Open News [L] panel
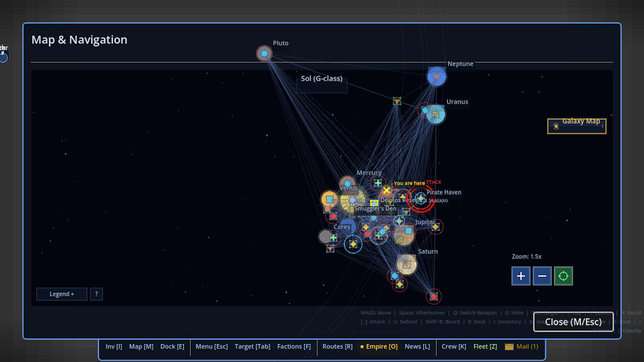Viewport: 644px width, 362px height. [x=417, y=347]
